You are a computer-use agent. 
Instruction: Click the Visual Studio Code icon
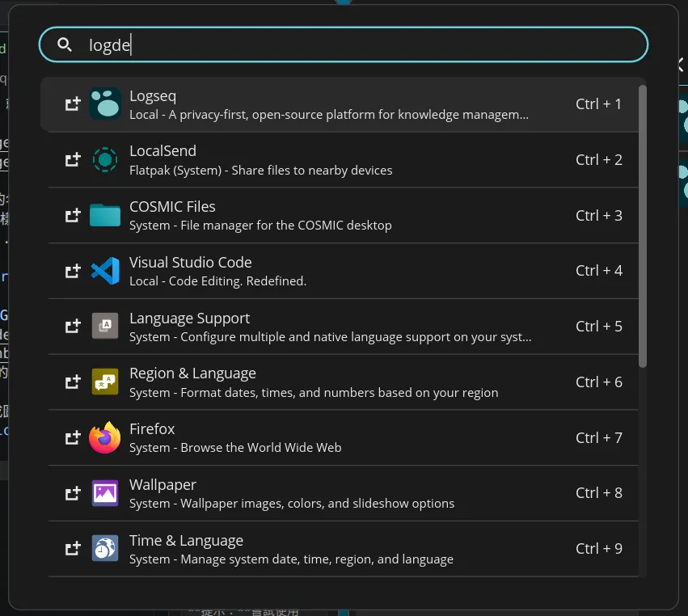105,271
